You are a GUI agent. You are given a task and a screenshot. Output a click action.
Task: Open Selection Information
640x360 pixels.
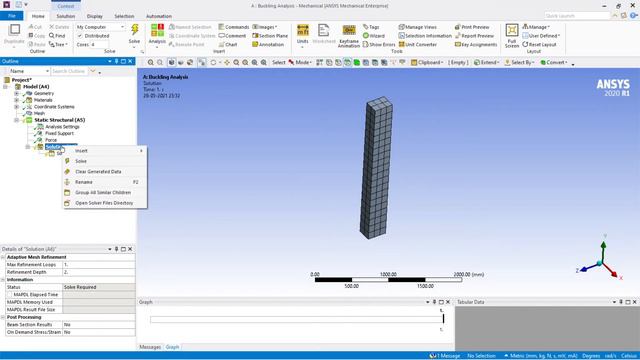[x=425, y=36]
